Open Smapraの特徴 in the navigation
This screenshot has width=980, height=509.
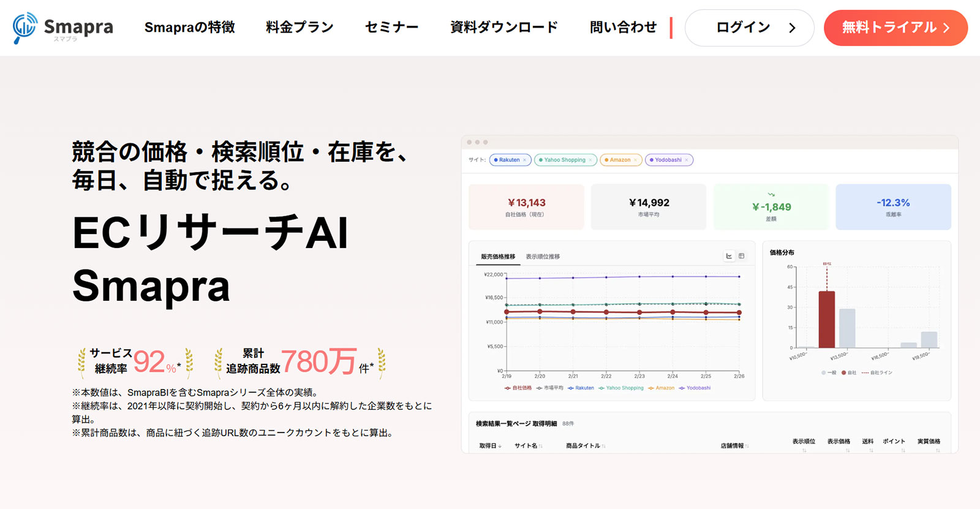click(x=190, y=28)
